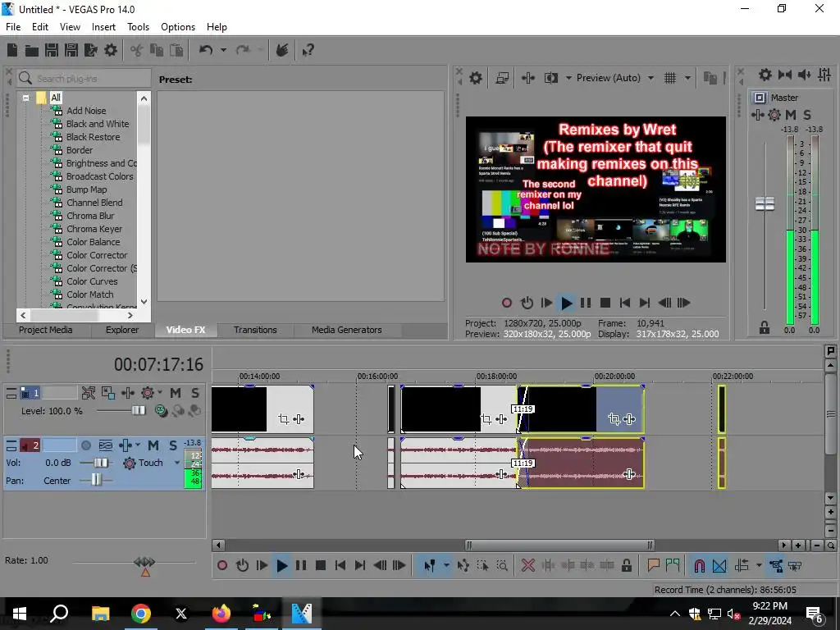
Task: Click the event pan/crop icon on the highlighted clip
Action: 614,419
